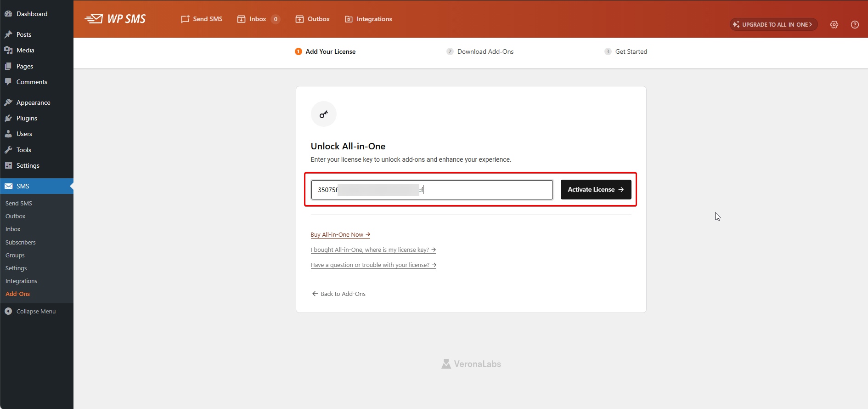Go to the Media library

[x=37, y=50]
